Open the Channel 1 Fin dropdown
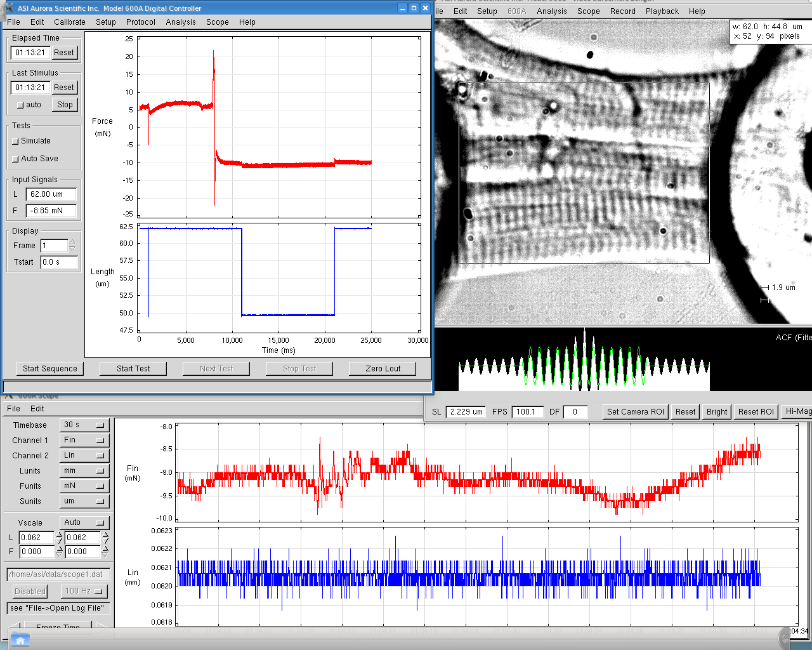812x650 pixels. tap(84, 440)
